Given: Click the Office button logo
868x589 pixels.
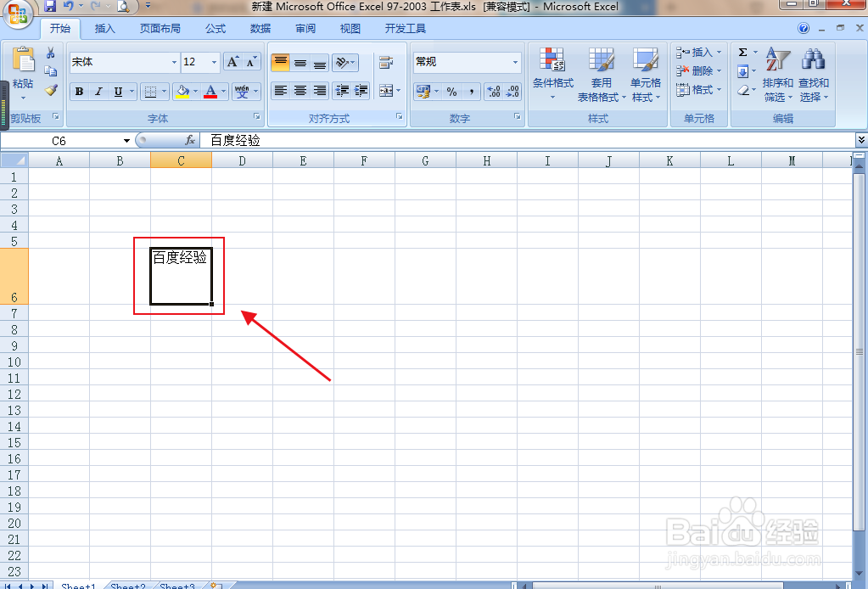Looking at the screenshot, I should (18, 14).
